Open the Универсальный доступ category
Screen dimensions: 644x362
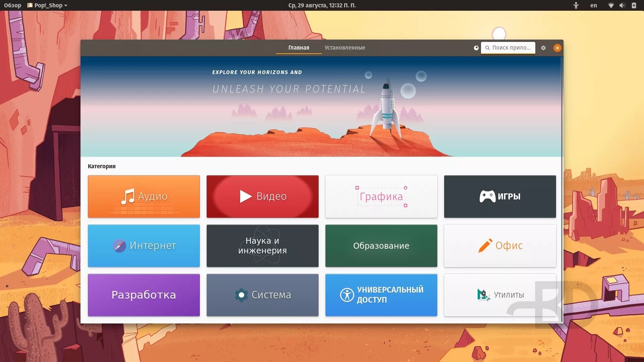(381, 295)
